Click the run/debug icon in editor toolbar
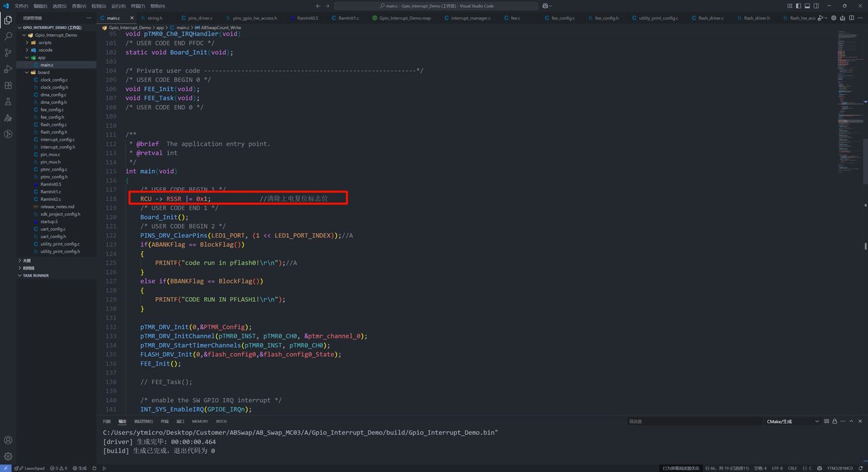 click(821, 18)
